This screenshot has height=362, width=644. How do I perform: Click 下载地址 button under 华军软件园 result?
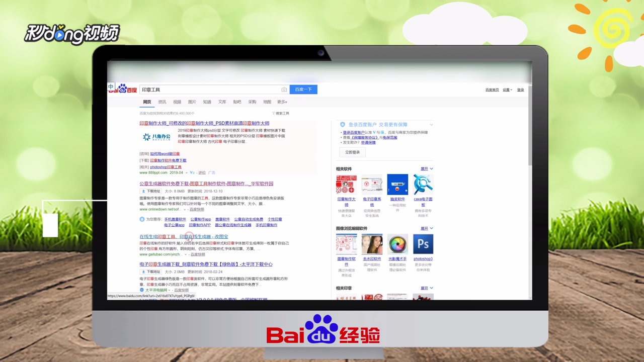click(x=151, y=191)
